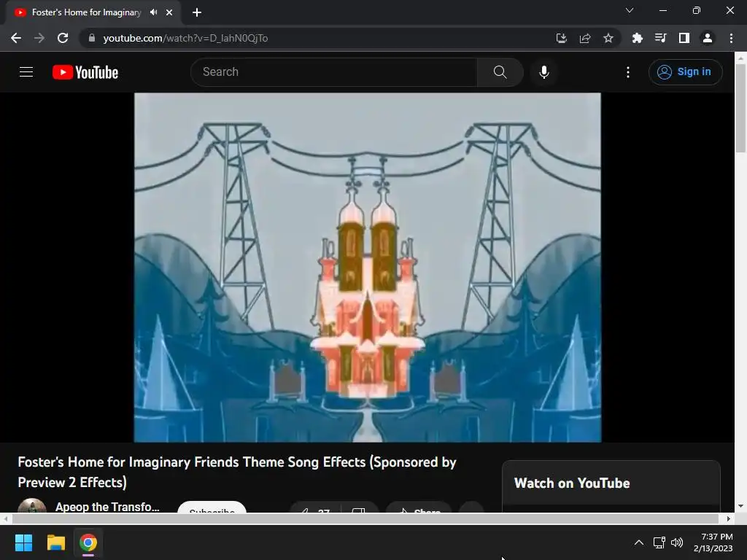The width and height of the screenshot is (747, 560).
Task: Close the Foster's Home tab
Action: [169, 12]
